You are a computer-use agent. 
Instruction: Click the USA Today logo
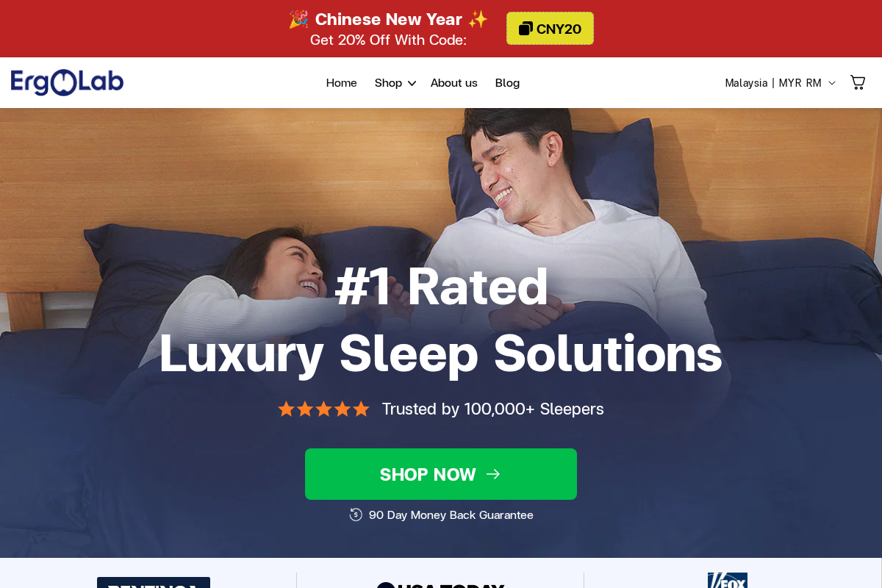pos(441,584)
